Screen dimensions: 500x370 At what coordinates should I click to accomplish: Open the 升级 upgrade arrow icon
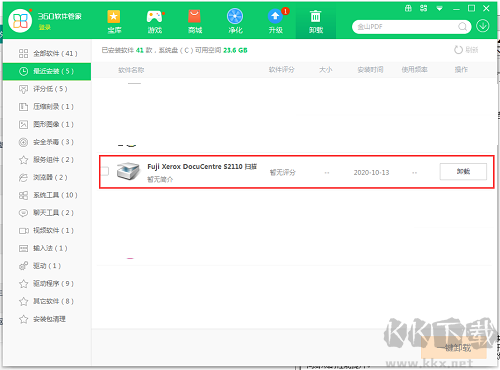point(276,21)
